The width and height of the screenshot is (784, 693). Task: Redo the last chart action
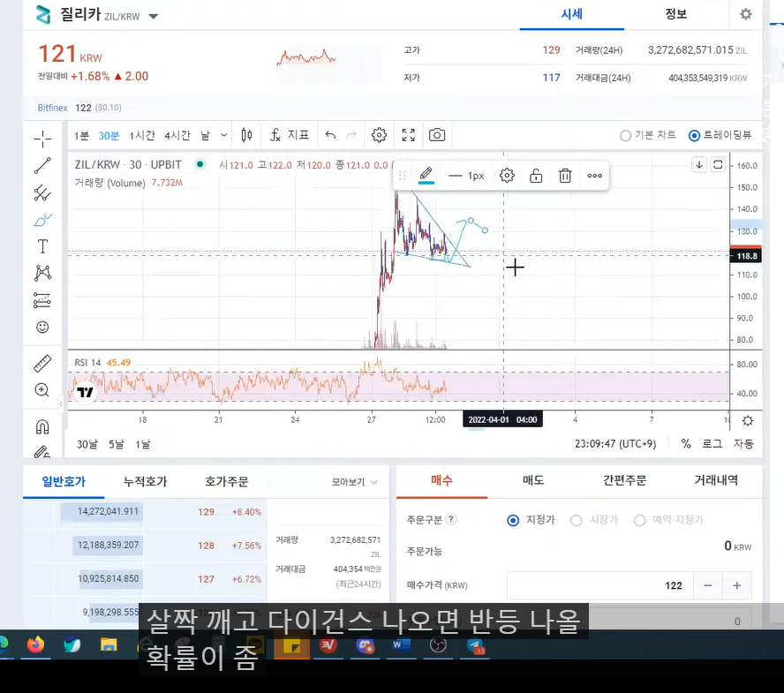[351, 135]
